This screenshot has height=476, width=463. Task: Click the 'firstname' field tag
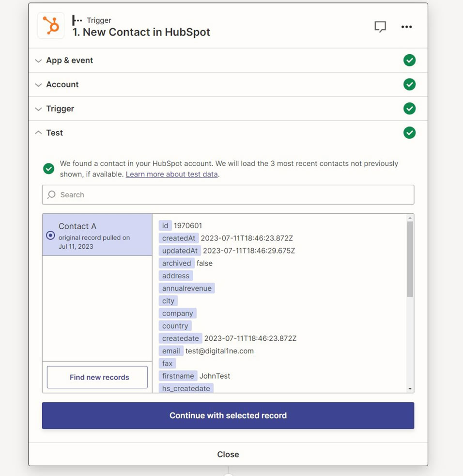[x=178, y=376]
